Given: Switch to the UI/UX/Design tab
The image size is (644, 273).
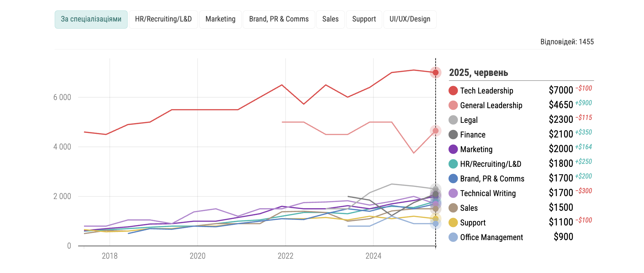Looking at the screenshot, I should (x=410, y=19).
